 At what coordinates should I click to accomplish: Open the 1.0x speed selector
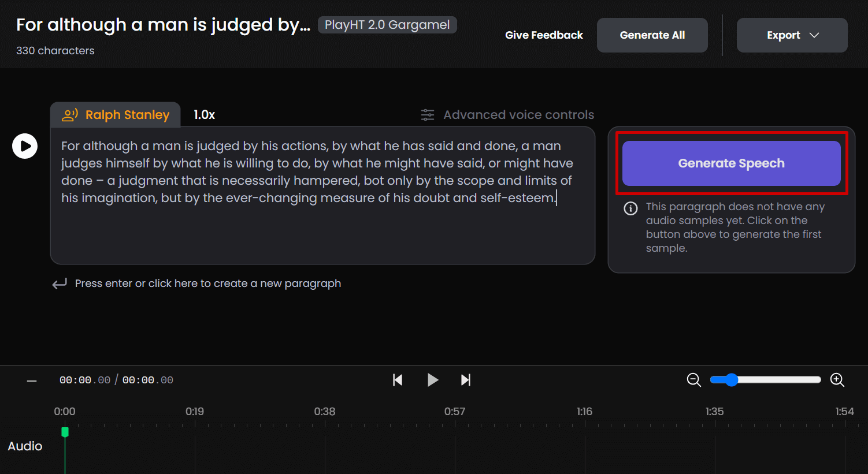click(x=204, y=115)
